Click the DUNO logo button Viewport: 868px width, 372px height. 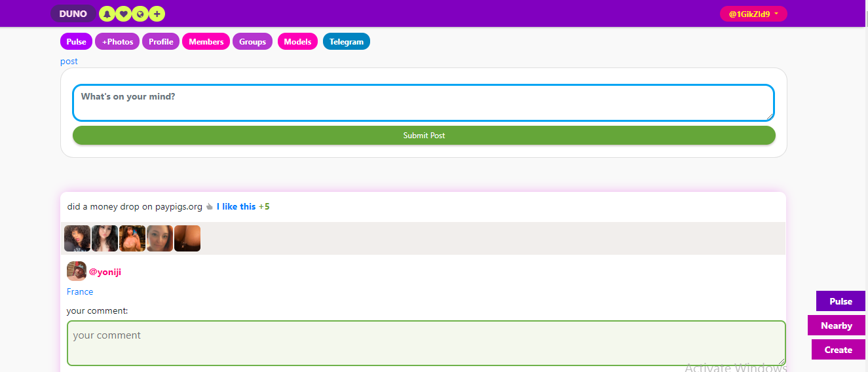tap(73, 14)
